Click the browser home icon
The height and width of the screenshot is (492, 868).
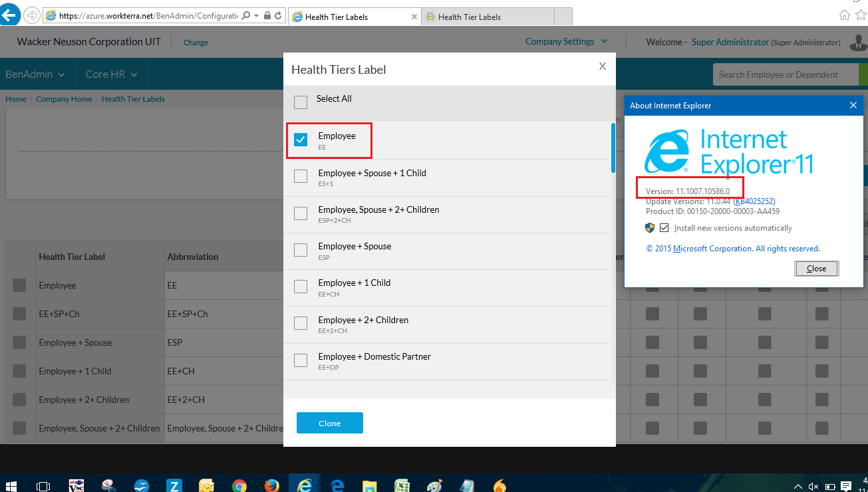(x=845, y=15)
